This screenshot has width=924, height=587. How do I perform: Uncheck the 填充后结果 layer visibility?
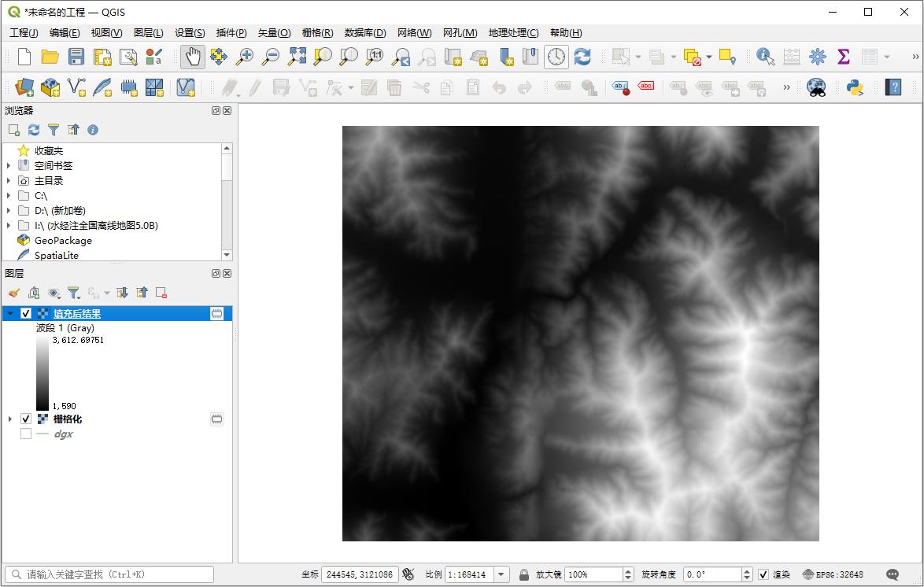coord(26,314)
